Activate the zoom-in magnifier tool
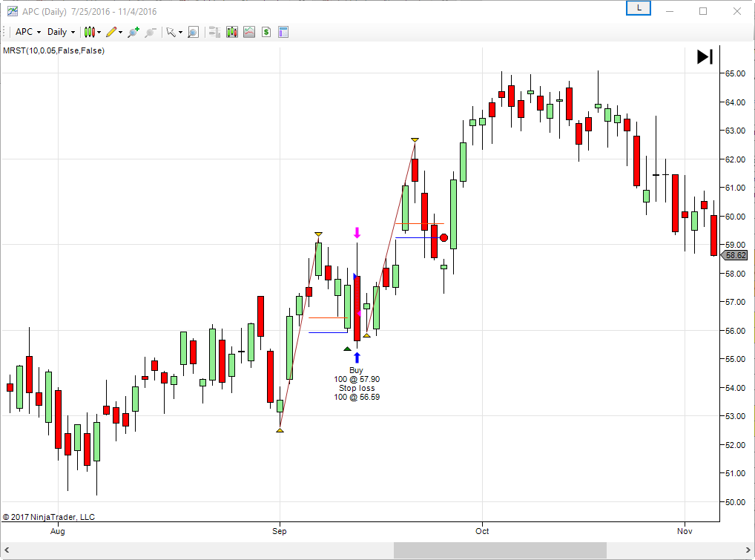The height and width of the screenshot is (560, 755). (x=133, y=32)
